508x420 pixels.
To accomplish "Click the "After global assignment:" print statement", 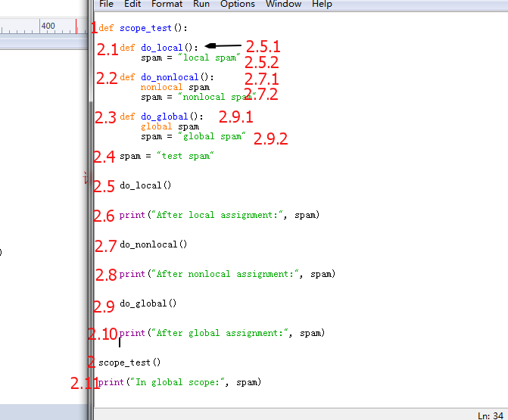I will click(x=221, y=333).
